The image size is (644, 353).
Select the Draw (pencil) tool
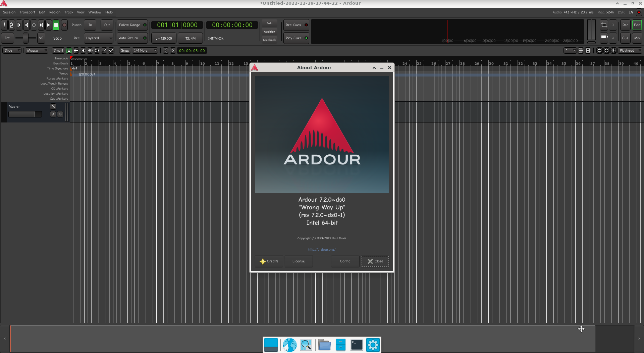(104, 51)
